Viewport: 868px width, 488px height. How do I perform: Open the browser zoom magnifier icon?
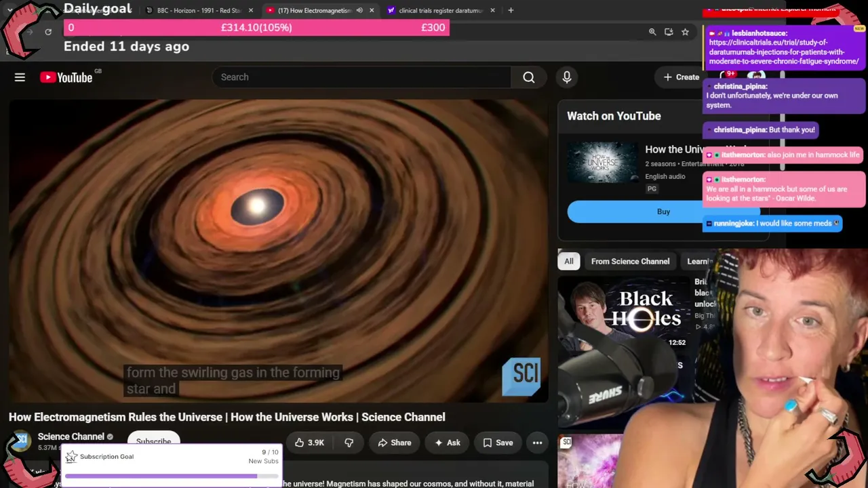652,32
